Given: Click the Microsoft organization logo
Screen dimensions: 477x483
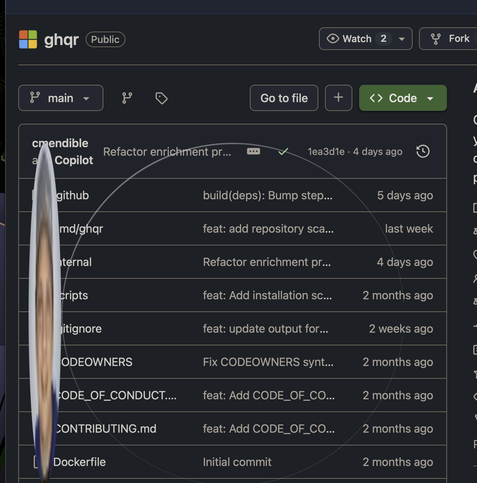Looking at the screenshot, I should tap(28, 39).
